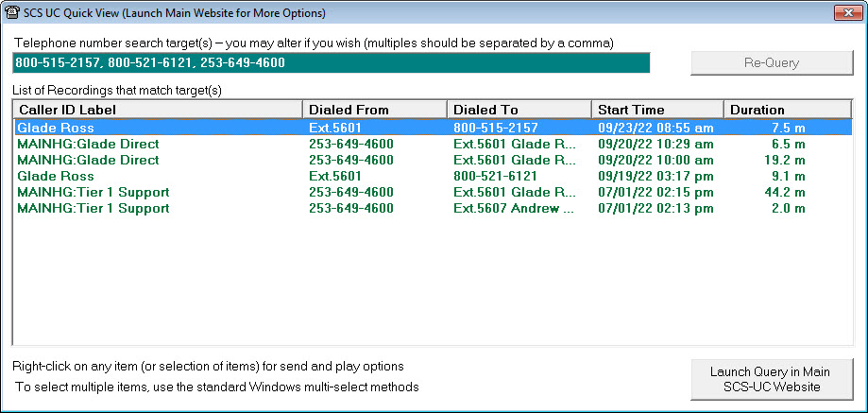
Task: Click start time 09/23/22 08:55 am
Action: coord(656,128)
